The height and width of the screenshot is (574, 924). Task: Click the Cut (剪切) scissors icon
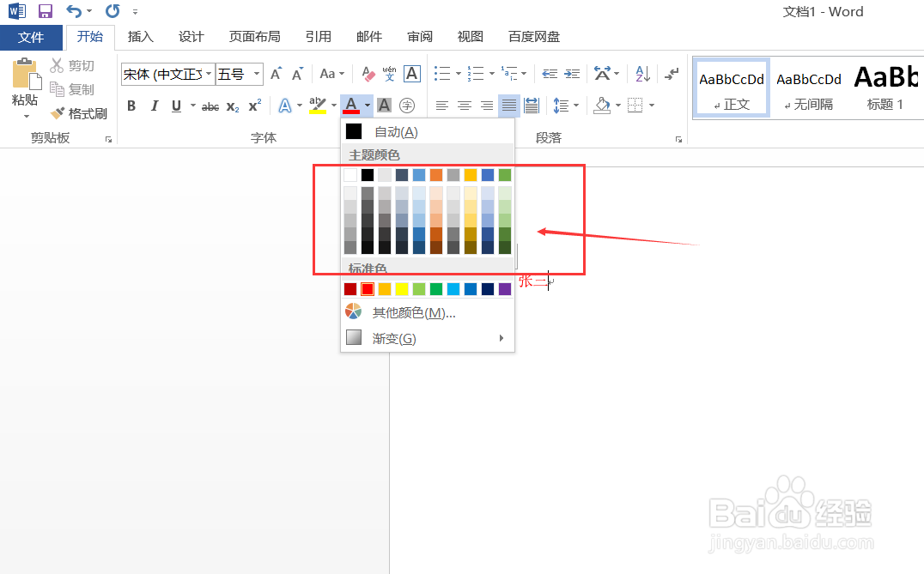click(57, 65)
